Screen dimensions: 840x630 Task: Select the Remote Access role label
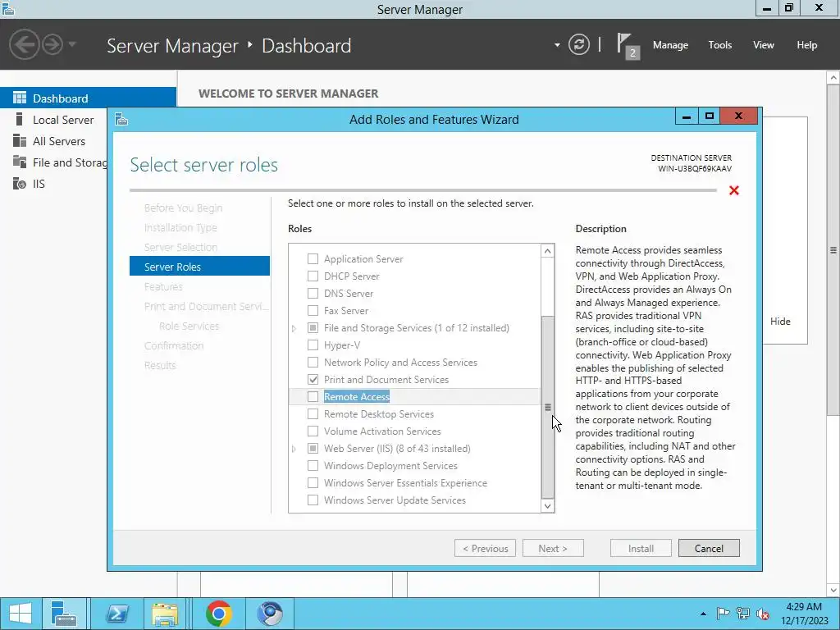[x=357, y=396]
